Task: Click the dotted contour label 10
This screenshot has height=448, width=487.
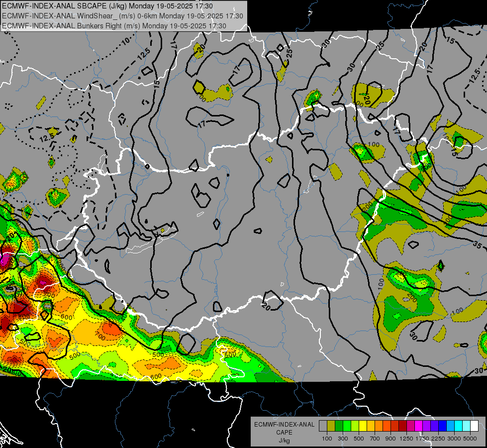Action: (126, 41)
